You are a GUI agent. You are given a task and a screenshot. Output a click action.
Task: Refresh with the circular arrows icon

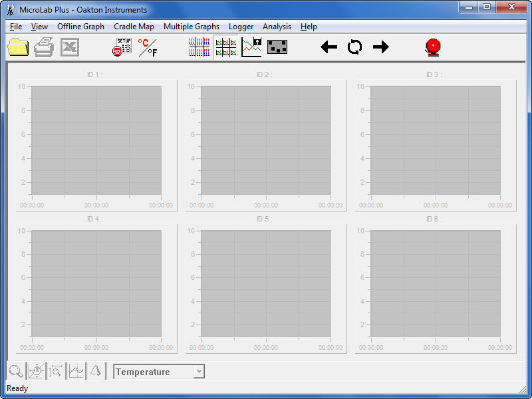[x=354, y=47]
